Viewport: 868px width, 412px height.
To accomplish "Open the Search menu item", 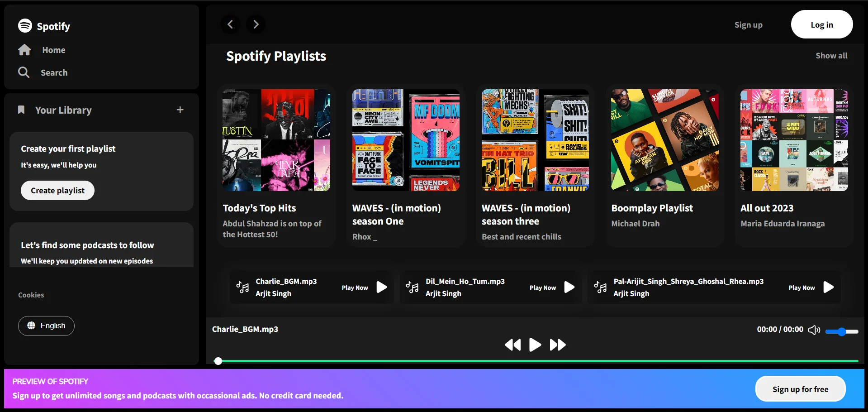I will pyautogui.click(x=54, y=72).
